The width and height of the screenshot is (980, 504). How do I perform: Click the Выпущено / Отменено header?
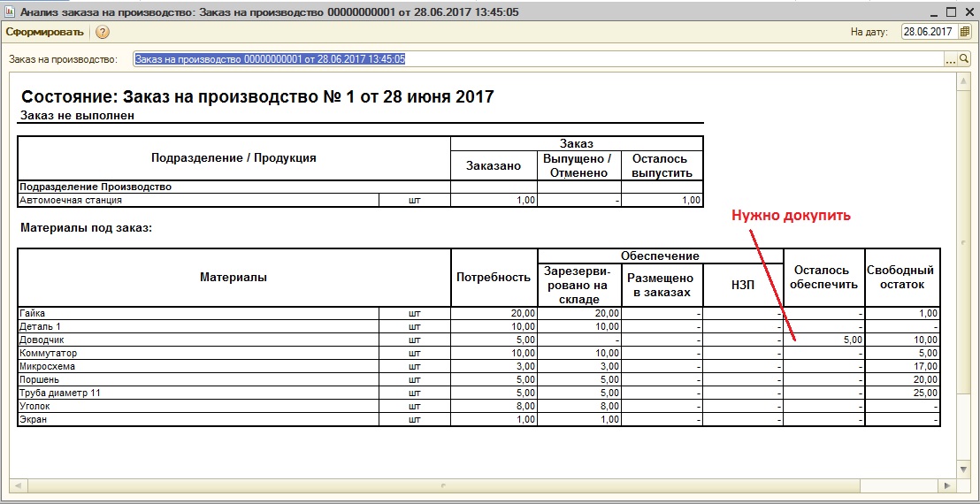579,165
